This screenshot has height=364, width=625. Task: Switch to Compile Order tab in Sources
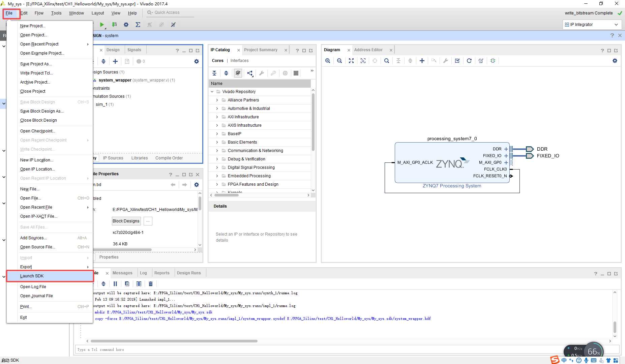tap(169, 158)
